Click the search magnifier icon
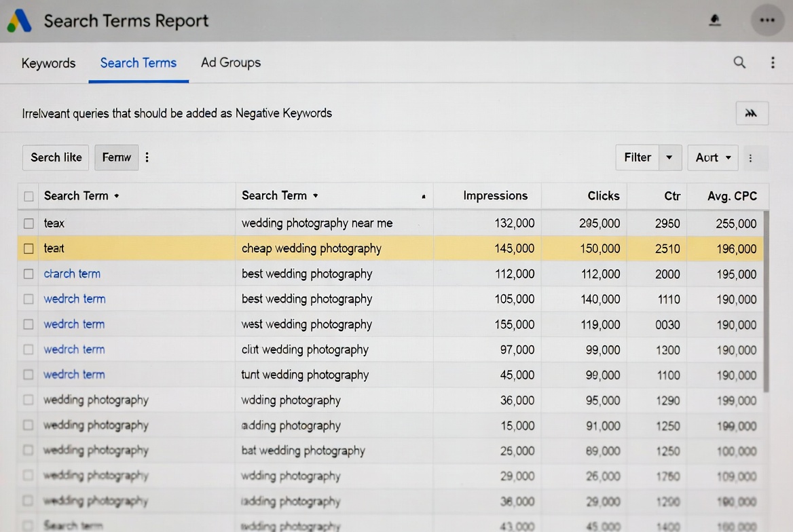This screenshot has height=532, width=793. (x=739, y=62)
